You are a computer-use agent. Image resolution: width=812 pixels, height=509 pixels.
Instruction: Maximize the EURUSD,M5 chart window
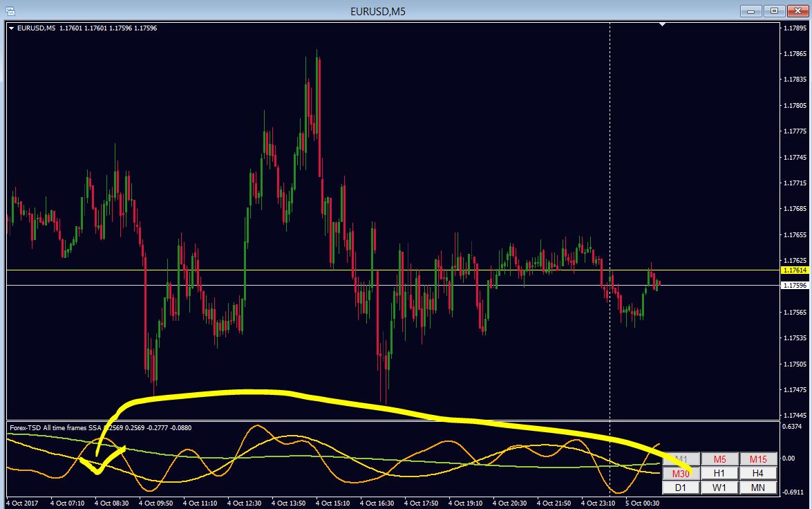[x=774, y=11]
